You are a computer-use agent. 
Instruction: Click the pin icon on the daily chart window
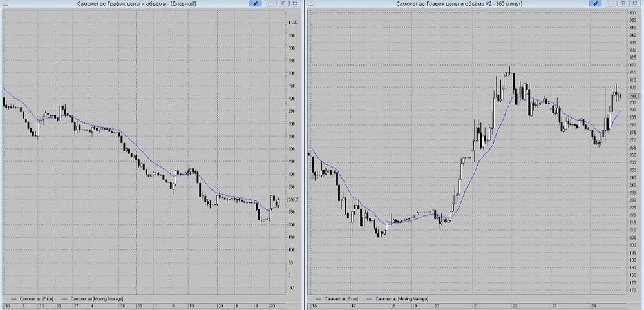254,3
